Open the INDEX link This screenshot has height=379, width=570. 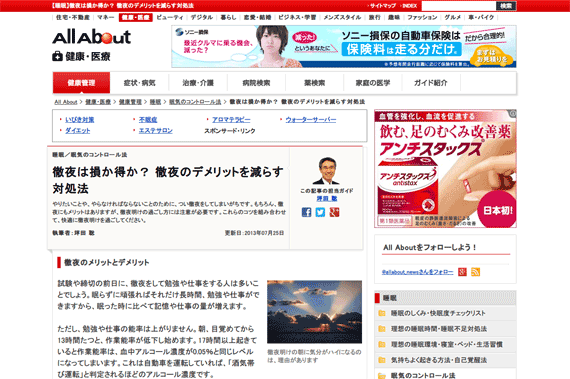tap(409, 6)
